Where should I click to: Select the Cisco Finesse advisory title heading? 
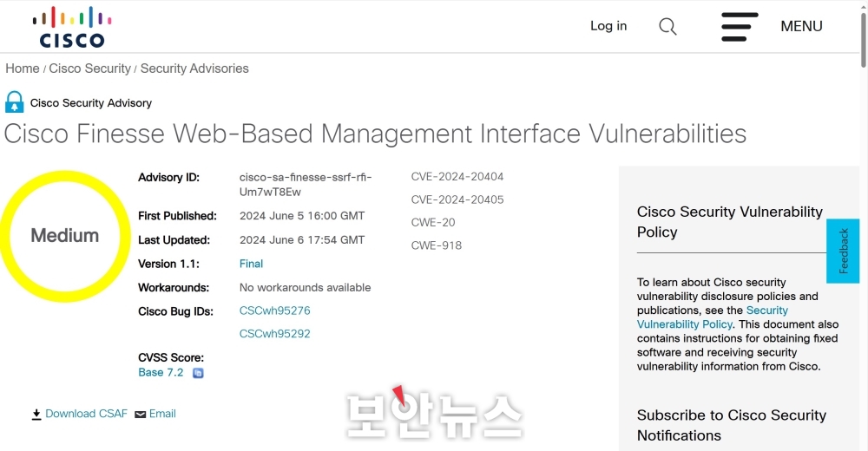375,134
